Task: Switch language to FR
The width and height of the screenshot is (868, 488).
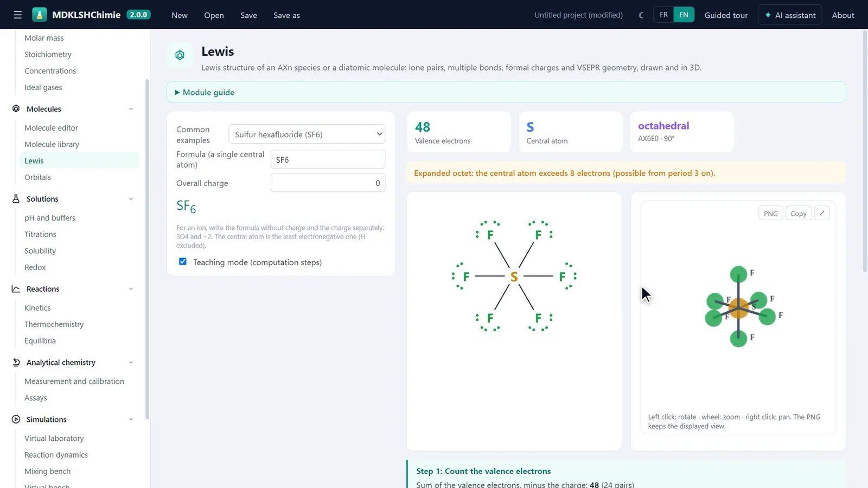Action: 663,15
